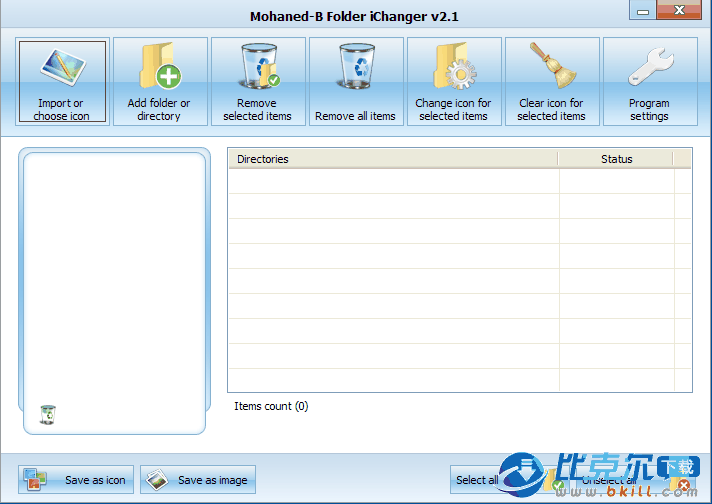Select Change icon for selected items
This screenshot has height=504, width=712.
[455, 82]
